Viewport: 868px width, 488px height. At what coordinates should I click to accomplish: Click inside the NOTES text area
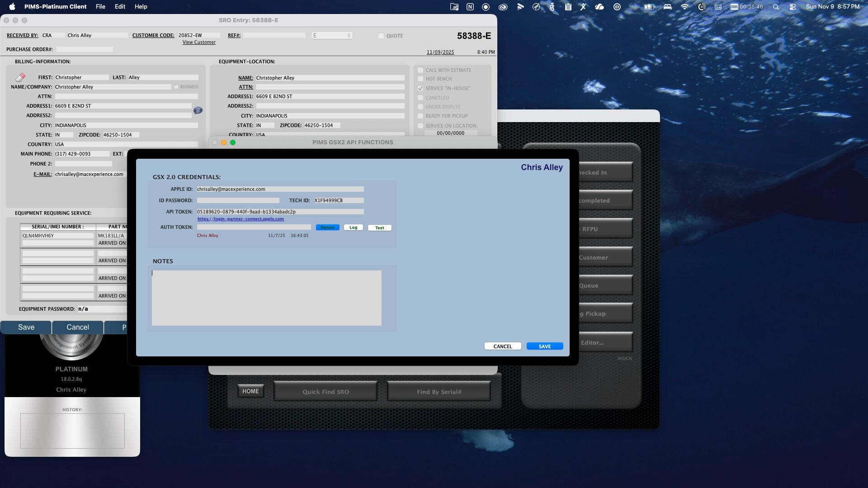click(x=267, y=298)
